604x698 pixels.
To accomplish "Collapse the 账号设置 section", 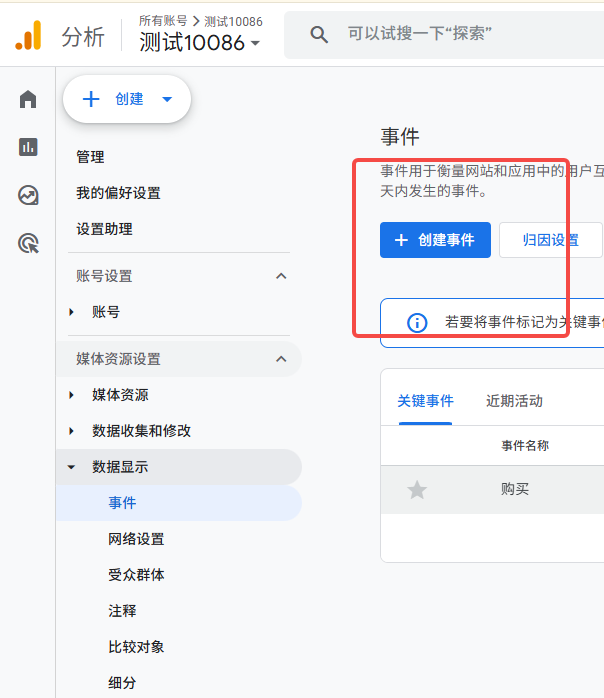I will pyautogui.click(x=281, y=276).
